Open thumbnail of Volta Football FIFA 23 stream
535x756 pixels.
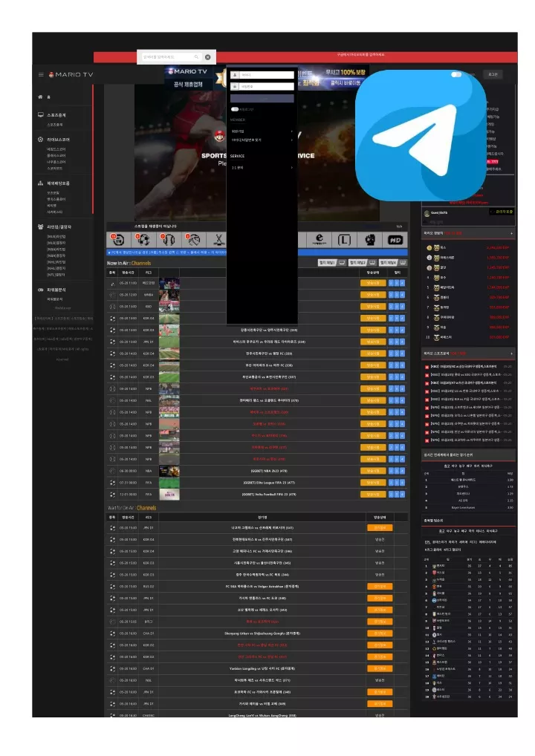tap(169, 494)
